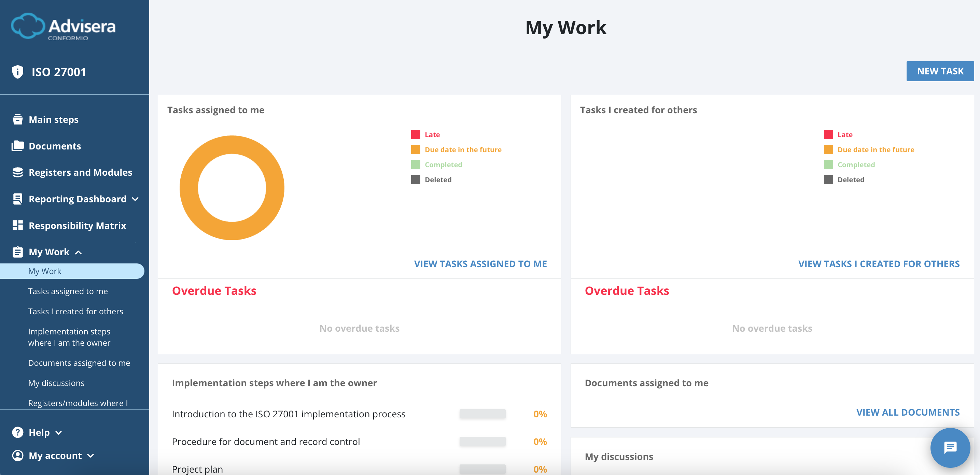This screenshot has height=475, width=980.
Task: Select the ISO 27001 shield icon
Action: (17, 72)
